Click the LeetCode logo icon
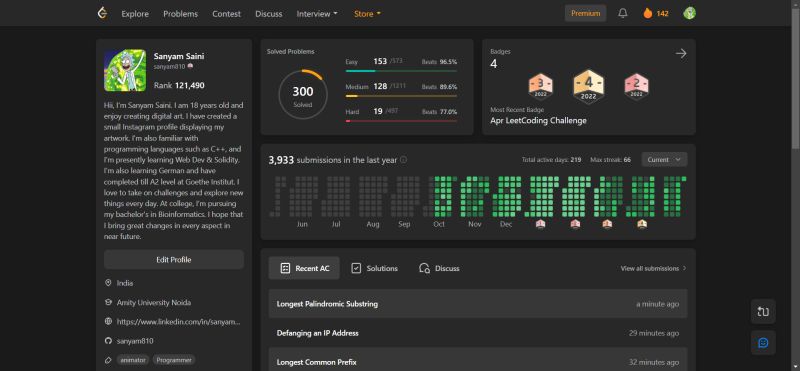Image resolution: width=800 pixels, height=371 pixels. coord(103,14)
